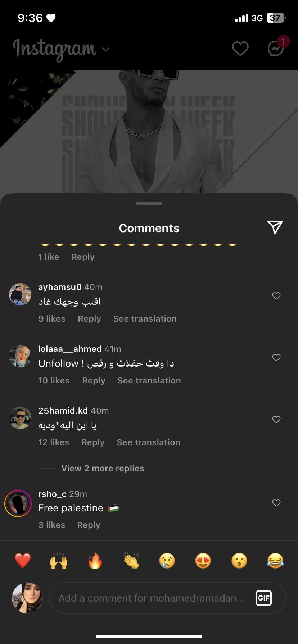Open Messenger direct messages icon
Viewport: 298px width, 644px height.
click(x=276, y=49)
